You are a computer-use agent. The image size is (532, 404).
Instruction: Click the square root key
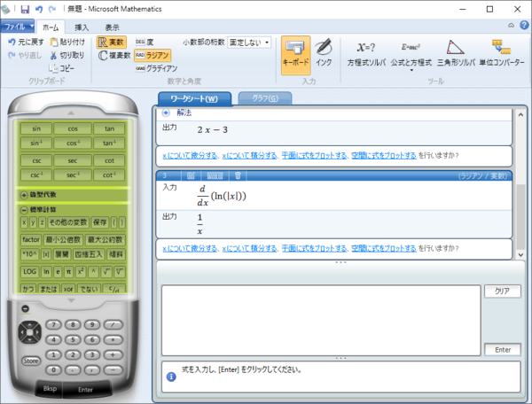[x=106, y=271]
